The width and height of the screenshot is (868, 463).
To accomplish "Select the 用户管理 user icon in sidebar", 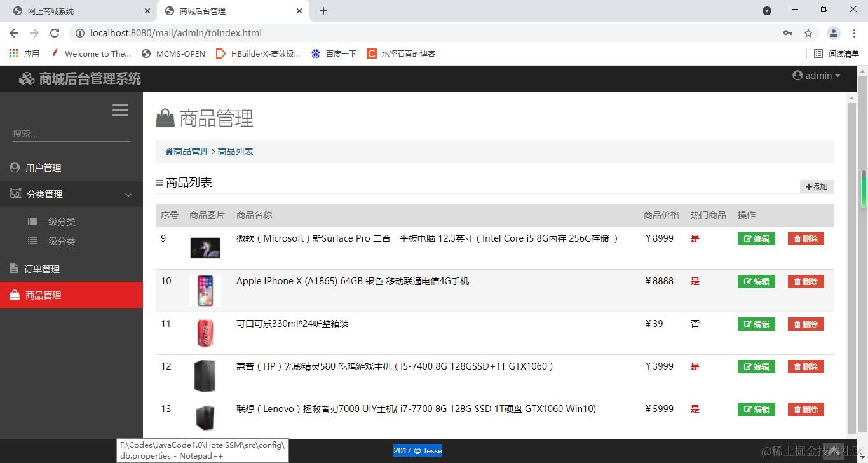I will (x=14, y=167).
